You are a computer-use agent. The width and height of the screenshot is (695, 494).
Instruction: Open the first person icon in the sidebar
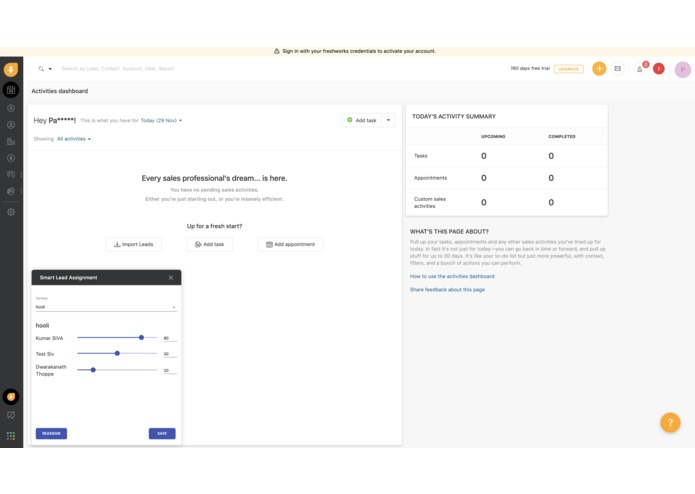pyautogui.click(x=11, y=108)
